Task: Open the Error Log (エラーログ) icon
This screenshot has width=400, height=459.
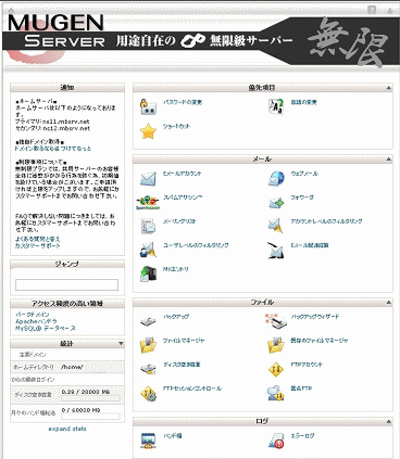Action: click(276, 441)
